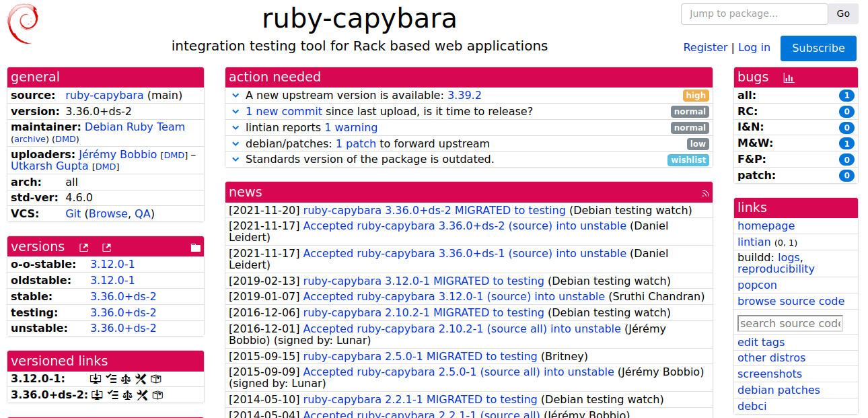Open the '1 warning' lintian link
The image size is (868, 418).
click(351, 128)
